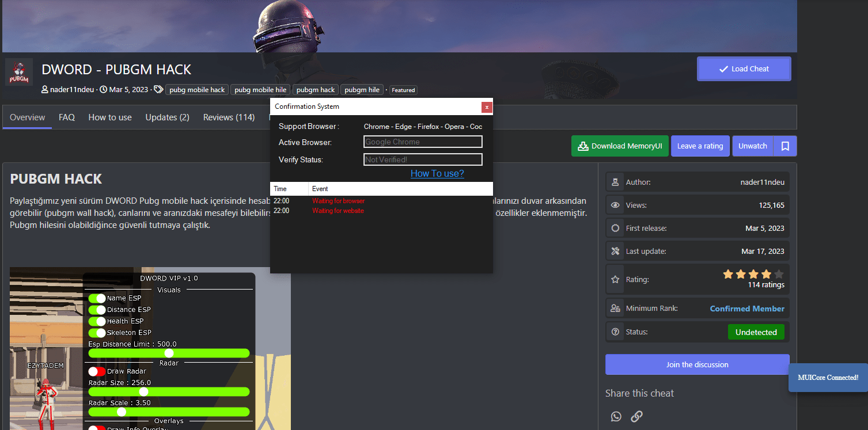Click the First release icon
The image size is (868, 430).
[615, 228]
